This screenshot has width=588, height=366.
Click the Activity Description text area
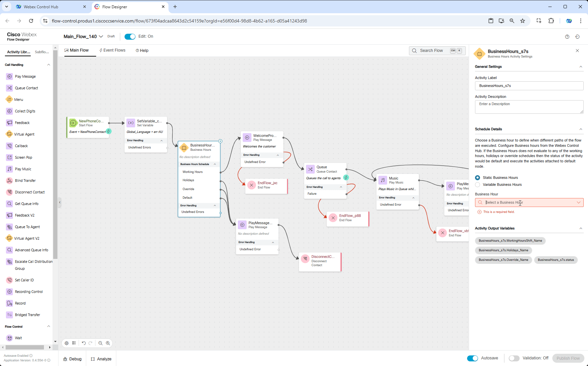[529, 107]
